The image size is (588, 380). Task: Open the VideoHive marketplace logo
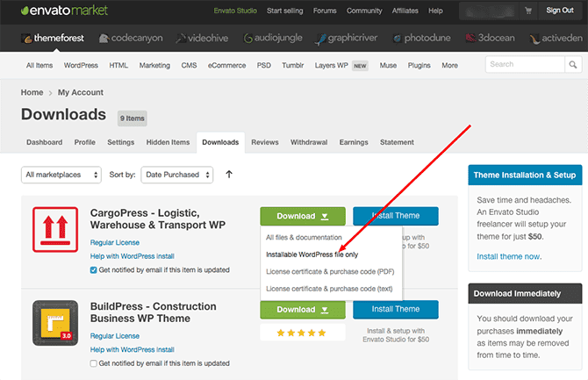click(202, 38)
